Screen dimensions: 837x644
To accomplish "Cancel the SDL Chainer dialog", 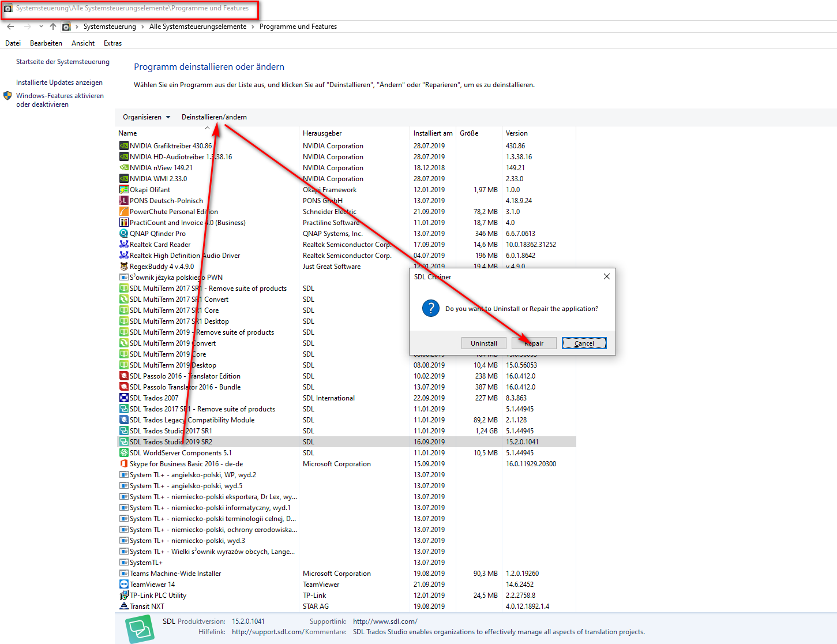I will (x=584, y=343).
